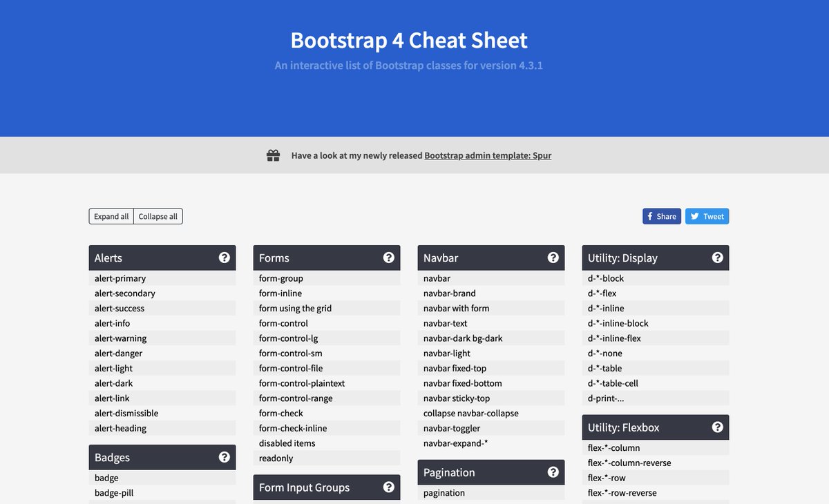
Task: Select 'navbar fixed-top' entry
Action: 491,368
